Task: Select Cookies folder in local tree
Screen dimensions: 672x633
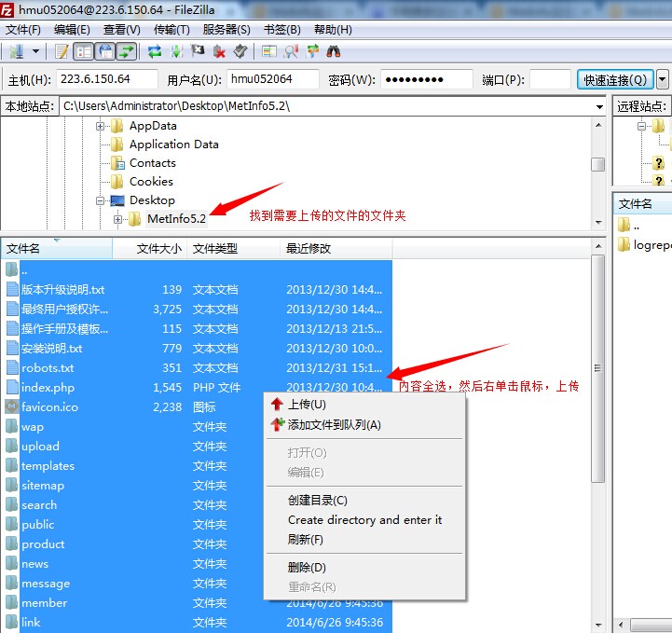Action: tap(151, 182)
